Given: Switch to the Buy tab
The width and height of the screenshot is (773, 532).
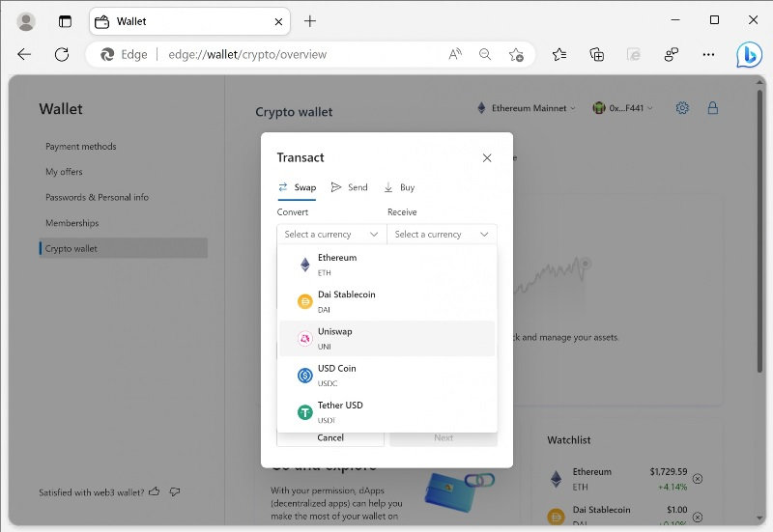Looking at the screenshot, I should tap(399, 187).
